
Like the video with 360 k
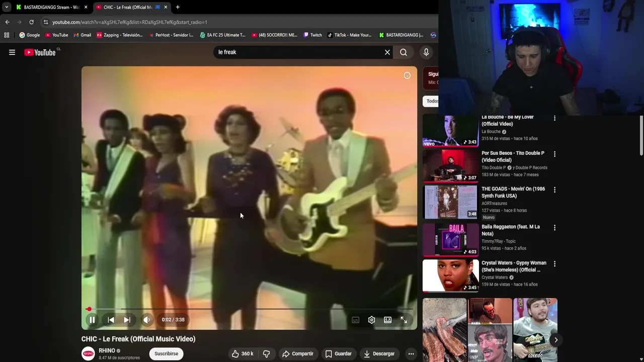[x=243, y=353]
